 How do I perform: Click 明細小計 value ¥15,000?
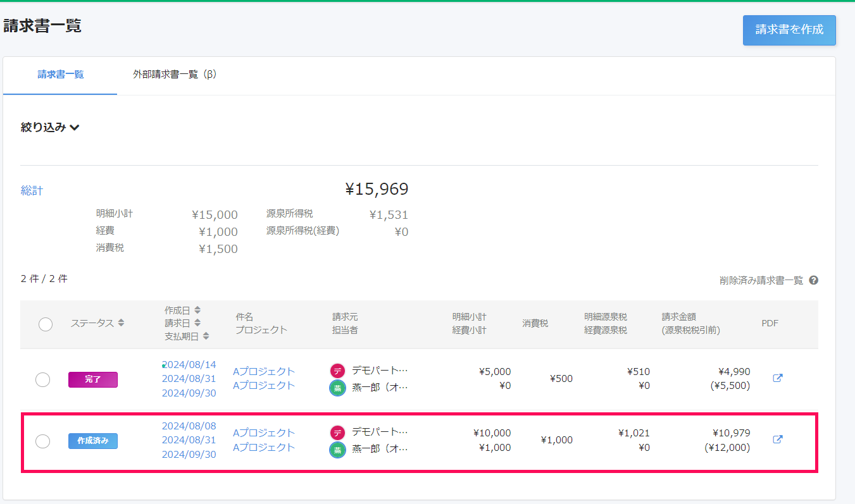coord(215,214)
